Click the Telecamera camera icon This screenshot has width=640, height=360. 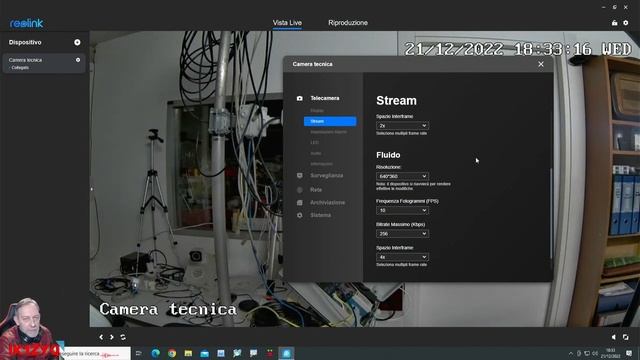pos(300,98)
